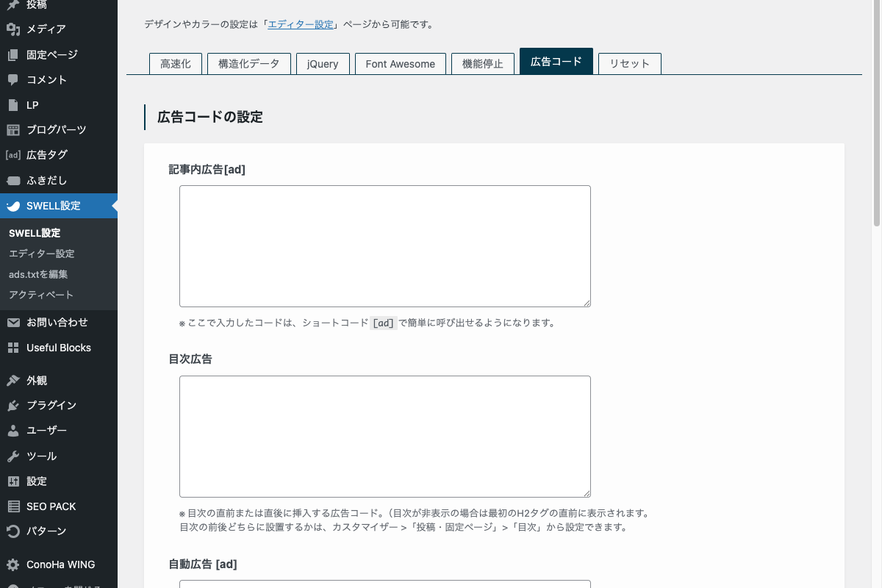Open the SEO PACK menu label

51,506
